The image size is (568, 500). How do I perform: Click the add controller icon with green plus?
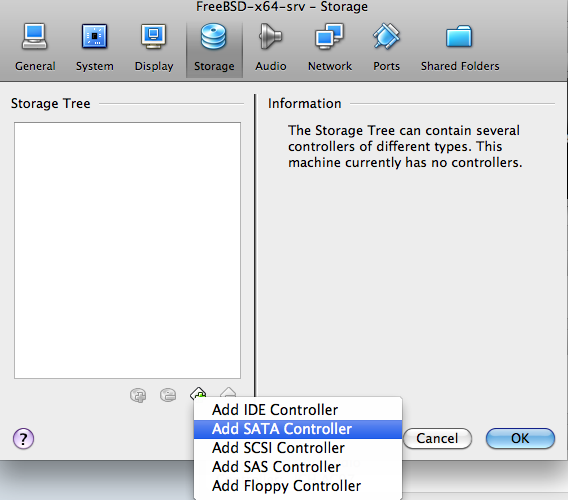pyautogui.click(x=198, y=393)
